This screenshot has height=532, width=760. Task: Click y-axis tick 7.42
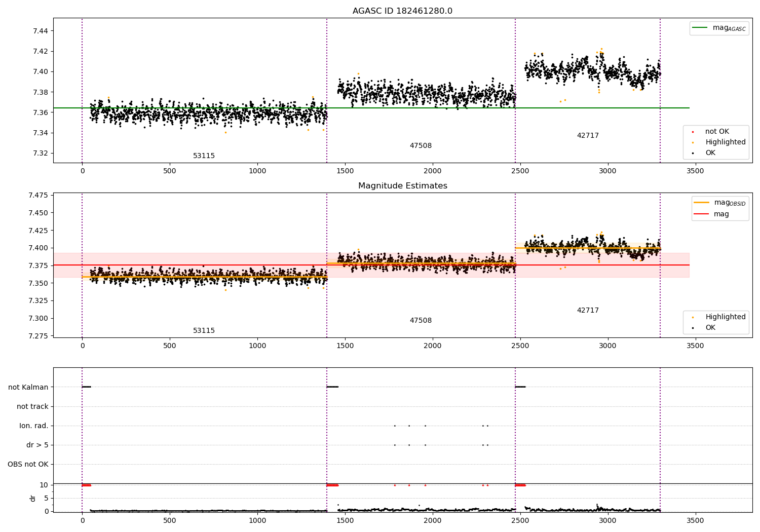pos(41,51)
